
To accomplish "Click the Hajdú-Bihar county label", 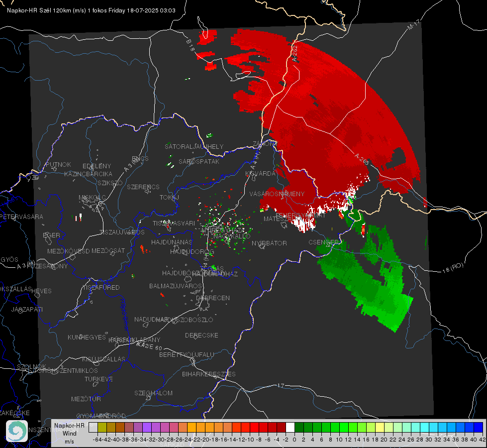I will (124, 315).
